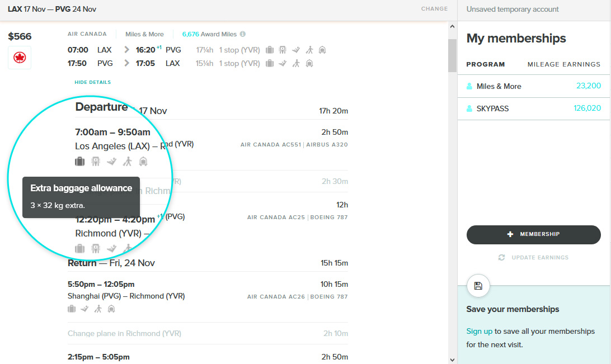This screenshot has width=611, height=364.
Task: Open the Sign up link
Action: click(480, 332)
